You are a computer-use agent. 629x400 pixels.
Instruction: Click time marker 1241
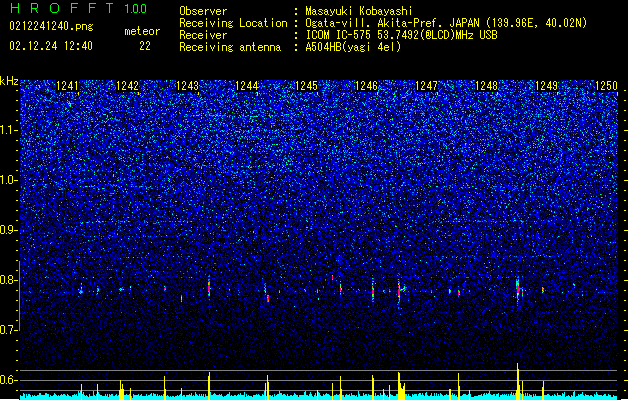pyautogui.click(x=67, y=86)
